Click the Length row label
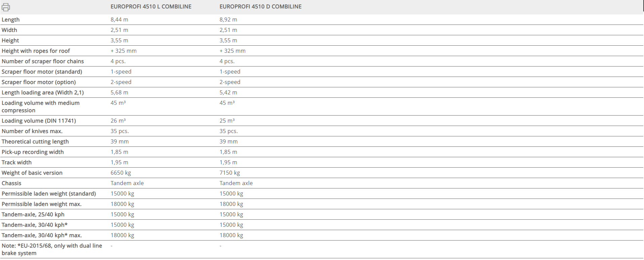The width and height of the screenshot is (644, 260). (x=11, y=20)
